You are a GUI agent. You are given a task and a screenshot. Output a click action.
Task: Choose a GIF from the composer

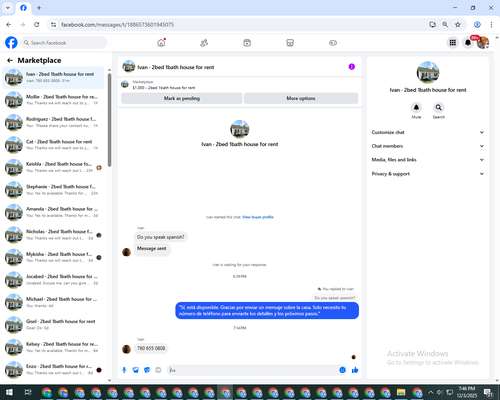pos(158,370)
